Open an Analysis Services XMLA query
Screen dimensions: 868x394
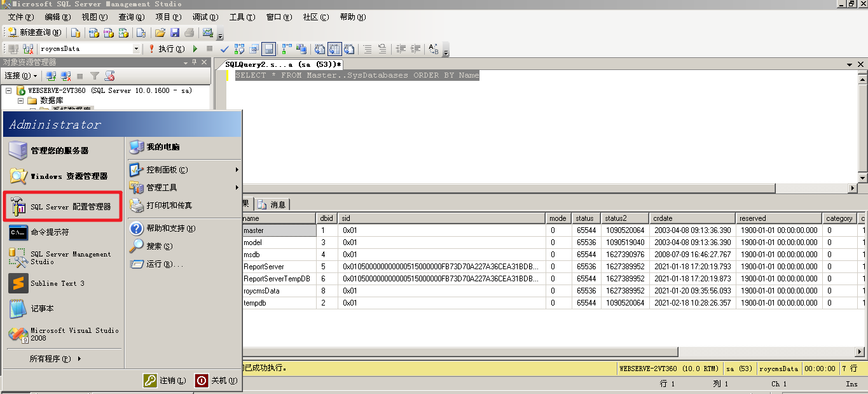click(x=123, y=32)
